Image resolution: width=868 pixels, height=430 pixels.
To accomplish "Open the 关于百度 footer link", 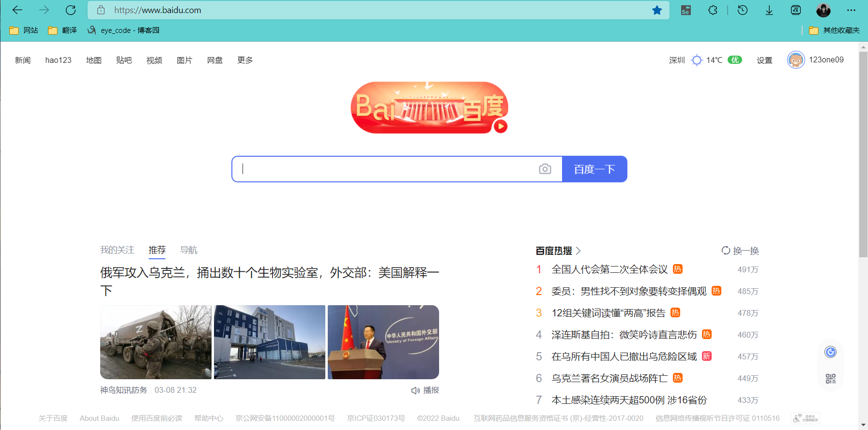I will coord(53,418).
